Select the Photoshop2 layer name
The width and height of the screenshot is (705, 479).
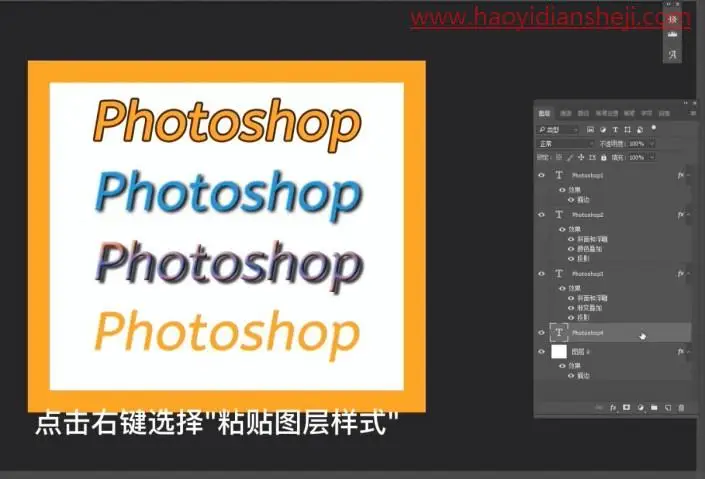point(588,215)
